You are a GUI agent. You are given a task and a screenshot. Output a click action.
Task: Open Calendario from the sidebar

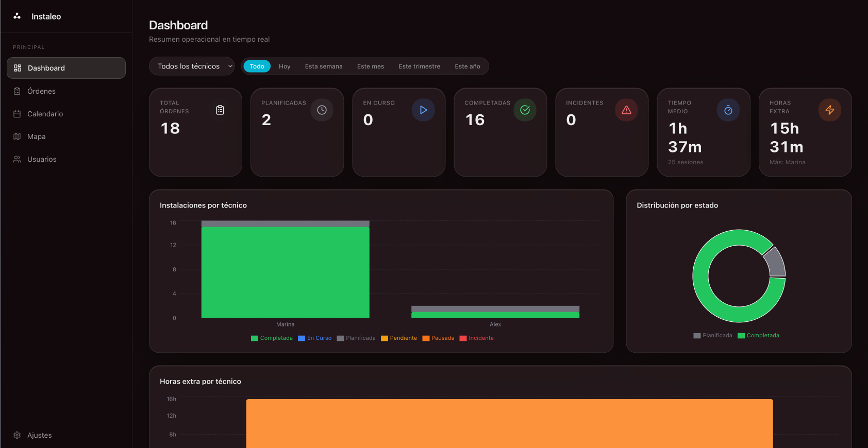[x=66, y=114]
